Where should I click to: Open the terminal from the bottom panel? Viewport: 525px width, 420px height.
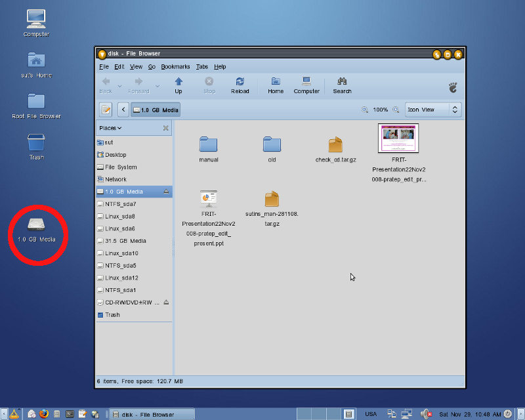(70, 414)
